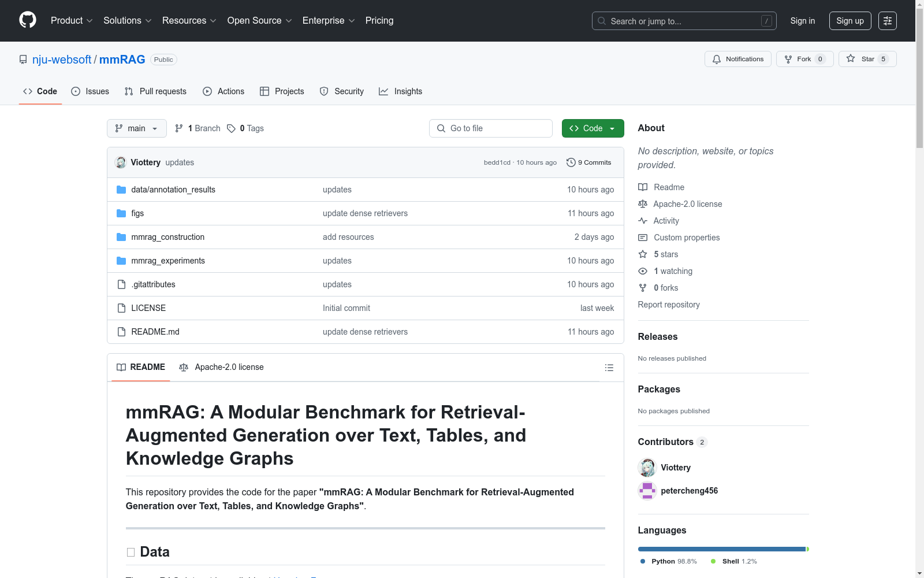Select the Apache-2.0 license tab in viewer
This screenshot has width=924, height=578.
tap(221, 367)
